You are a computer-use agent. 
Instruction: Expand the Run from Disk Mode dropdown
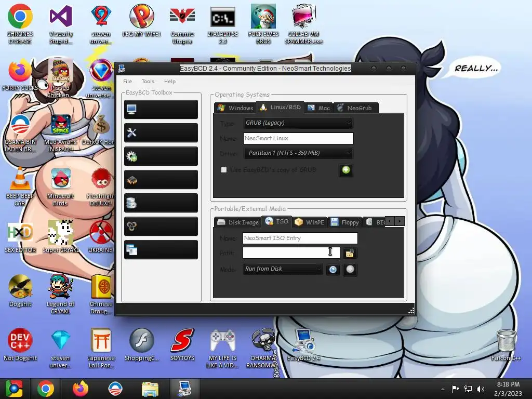click(x=283, y=269)
